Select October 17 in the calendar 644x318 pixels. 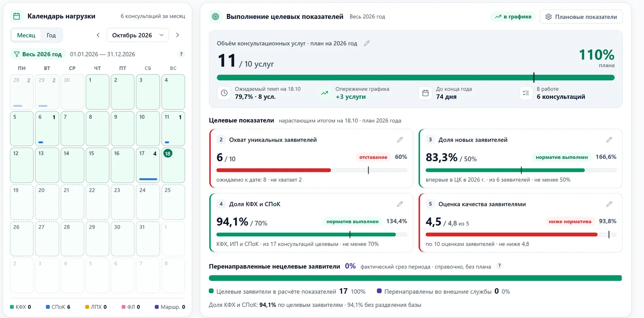pos(148,165)
